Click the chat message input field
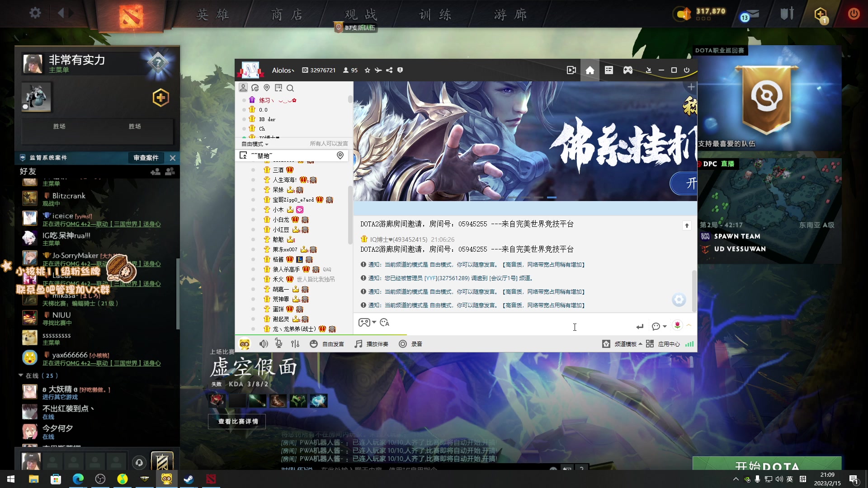The image size is (868, 488). [x=497, y=326]
